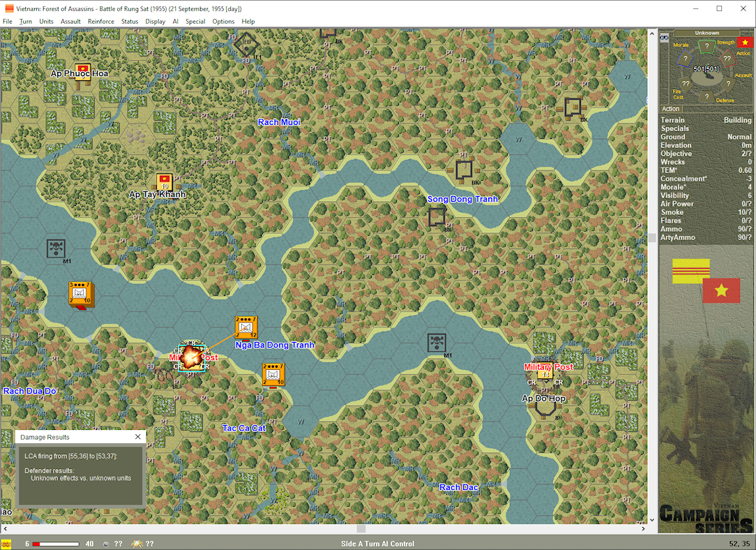756x550 pixels.
Task: Click the Smoke 10/? row in info list
Action: pyautogui.click(x=706, y=212)
